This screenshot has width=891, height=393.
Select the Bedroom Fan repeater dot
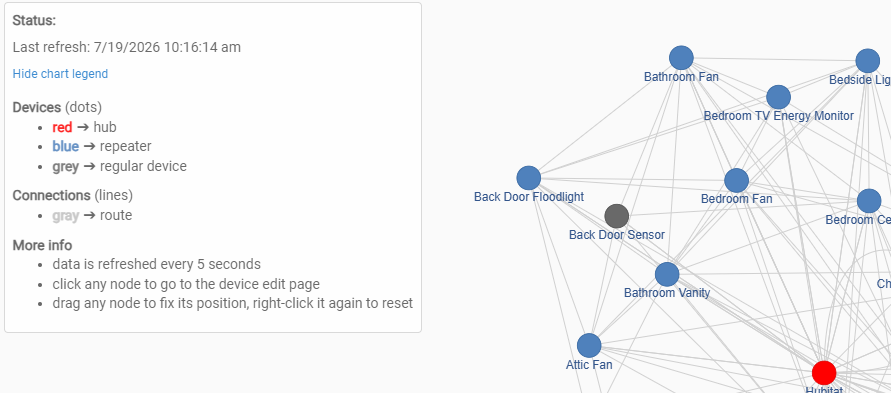point(736,181)
